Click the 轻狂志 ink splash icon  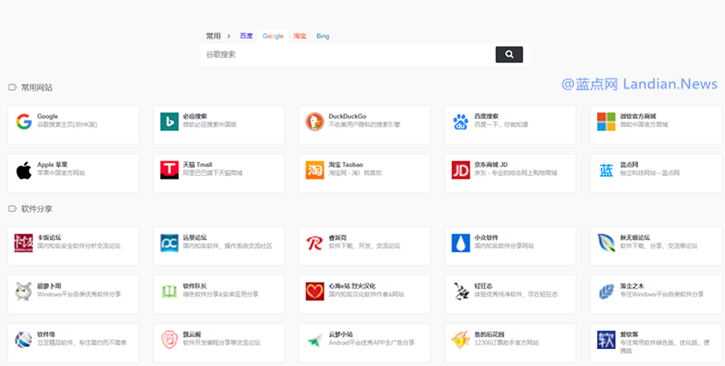point(461,292)
